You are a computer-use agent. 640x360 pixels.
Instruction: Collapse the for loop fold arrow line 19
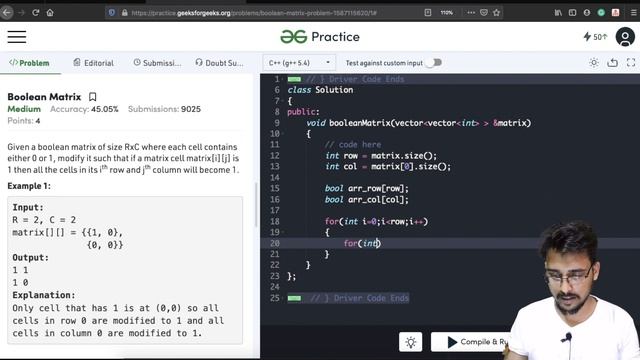pyautogui.click(x=283, y=232)
